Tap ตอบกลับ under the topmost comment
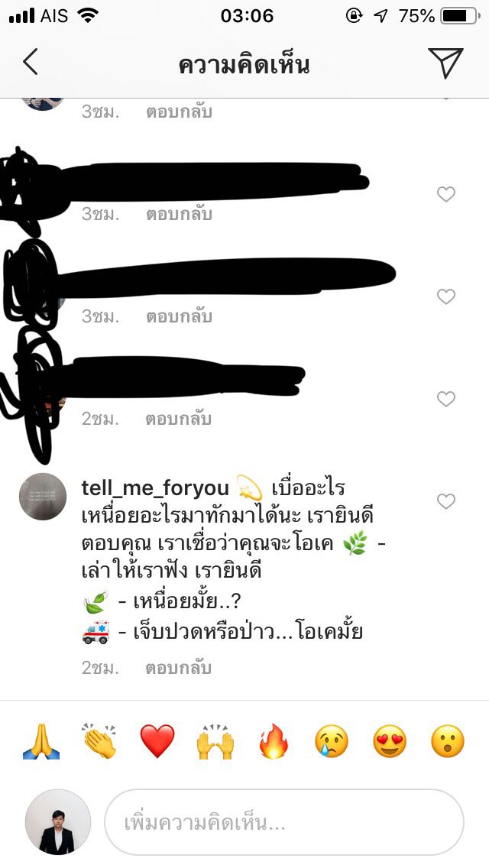 tap(179, 112)
